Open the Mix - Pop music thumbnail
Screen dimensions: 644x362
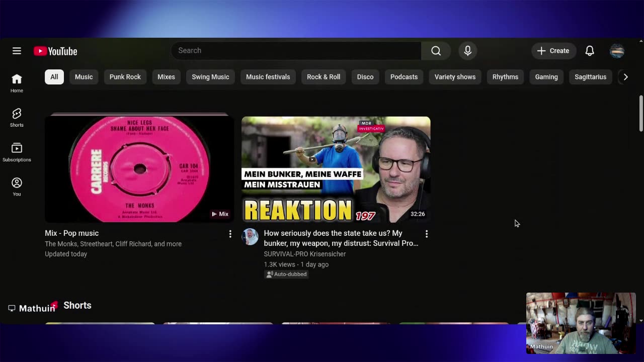click(139, 169)
